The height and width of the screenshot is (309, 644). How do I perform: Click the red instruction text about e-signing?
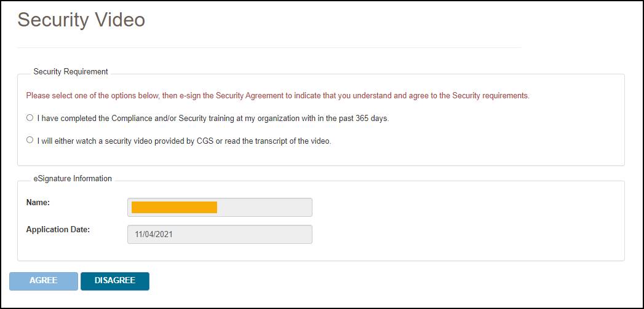point(277,96)
